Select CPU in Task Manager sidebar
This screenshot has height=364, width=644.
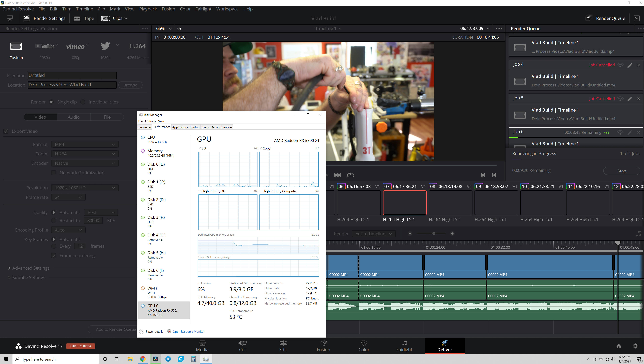(164, 140)
